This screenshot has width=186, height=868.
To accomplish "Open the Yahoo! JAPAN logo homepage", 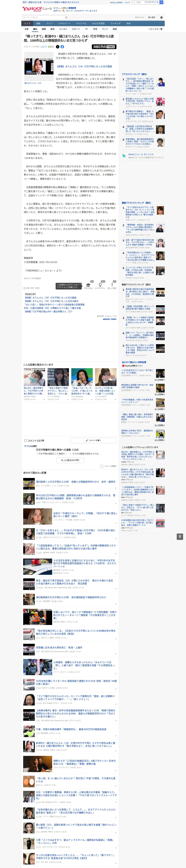I will 32,9.
